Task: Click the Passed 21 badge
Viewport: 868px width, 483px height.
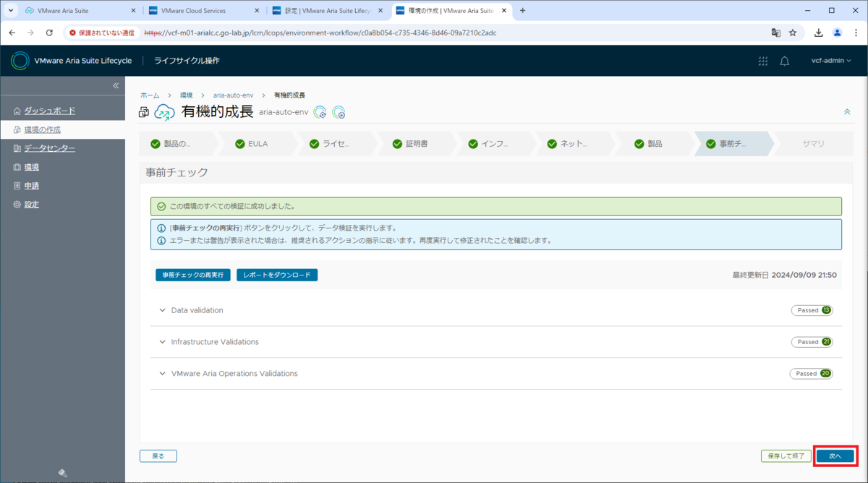Action: pos(812,342)
